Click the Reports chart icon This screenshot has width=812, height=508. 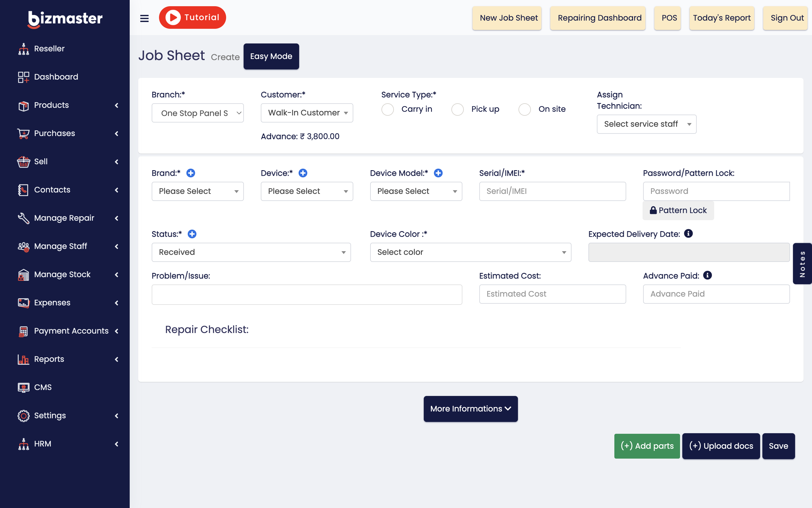tap(23, 359)
